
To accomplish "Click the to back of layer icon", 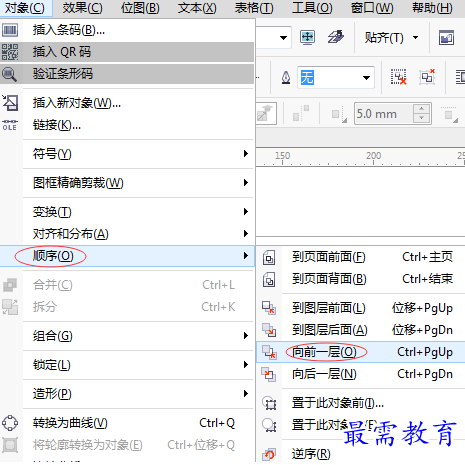I will 269,330.
